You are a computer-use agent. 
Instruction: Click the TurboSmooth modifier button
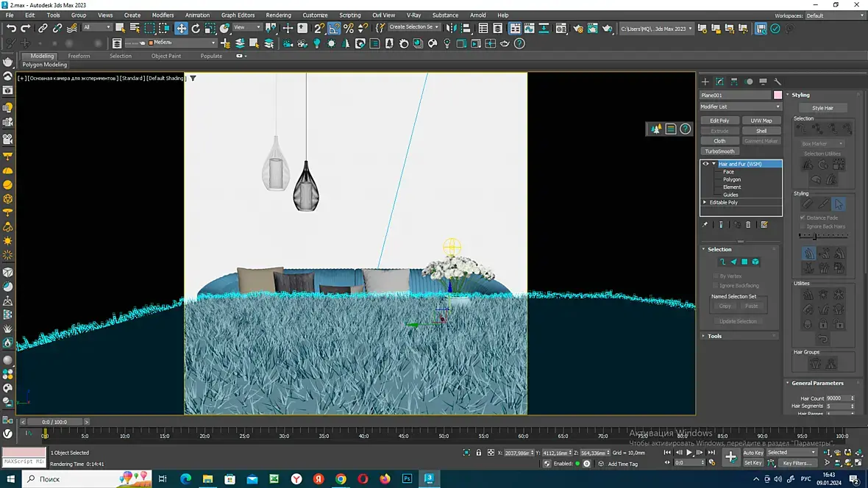(x=719, y=151)
